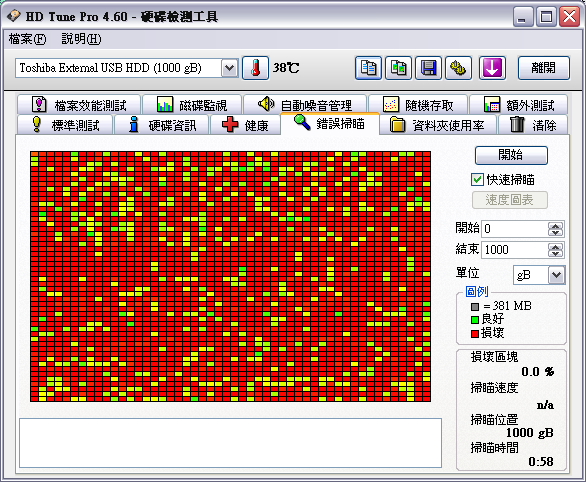Click the purple down-arrow tray icon
The width and height of the screenshot is (586, 482).
tap(493, 68)
